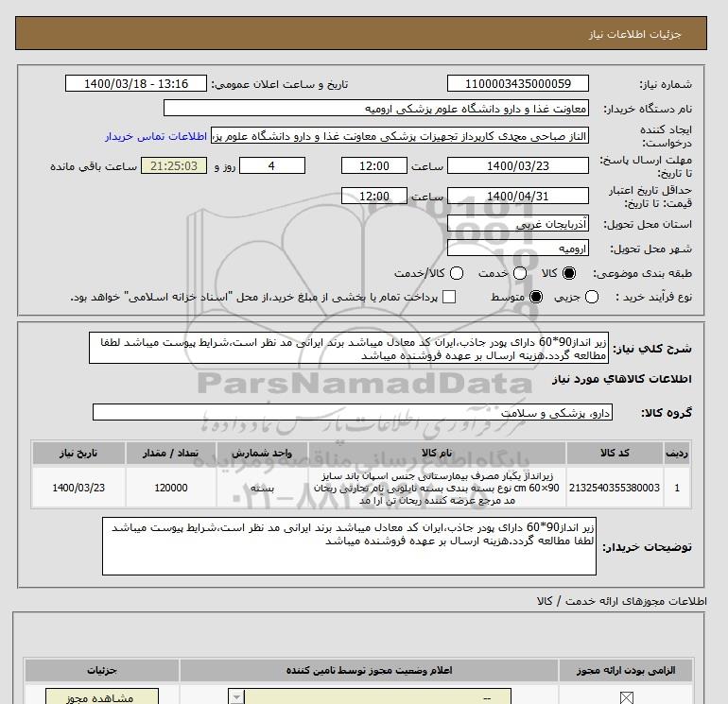Click the price validity date 1400/04/31 field
Image resolution: width=728 pixels, height=704 pixels.
tap(516, 197)
